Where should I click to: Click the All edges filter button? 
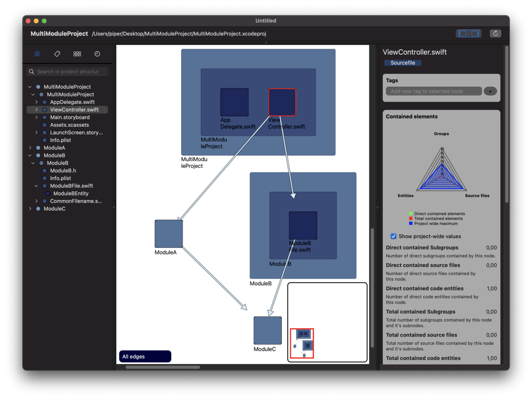(145, 356)
